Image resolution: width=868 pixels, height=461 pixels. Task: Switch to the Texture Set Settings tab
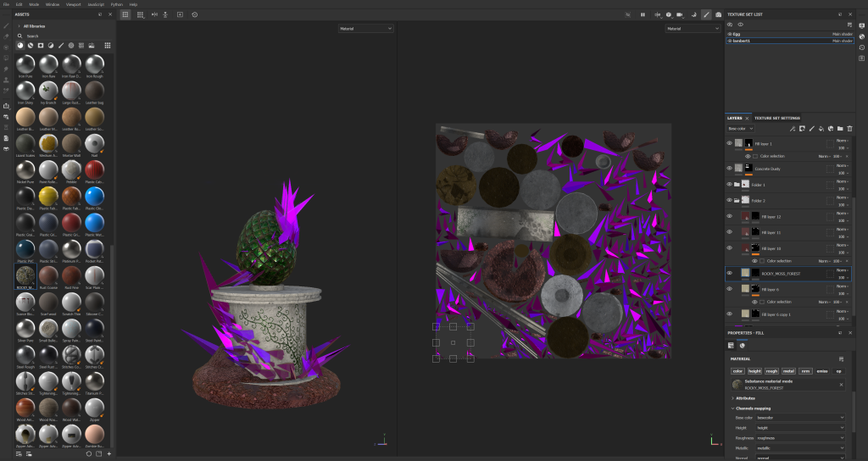(x=776, y=118)
